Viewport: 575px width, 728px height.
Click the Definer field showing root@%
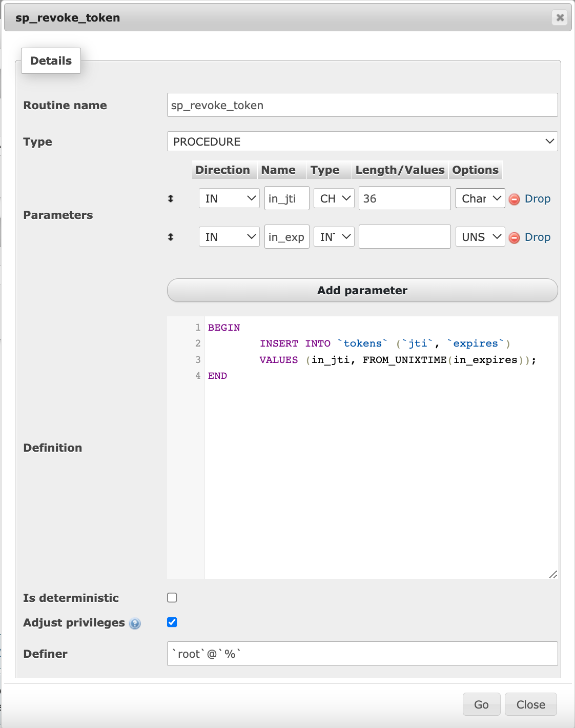click(362, 654)
